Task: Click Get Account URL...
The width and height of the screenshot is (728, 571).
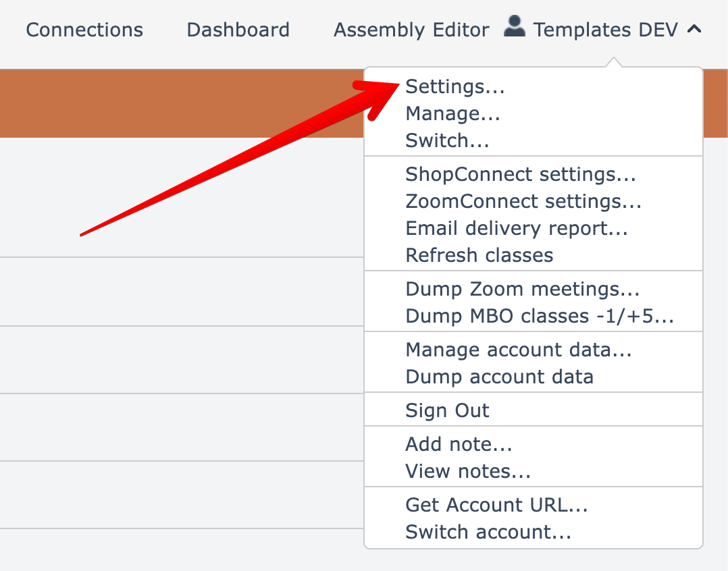Action: [496, 505]
